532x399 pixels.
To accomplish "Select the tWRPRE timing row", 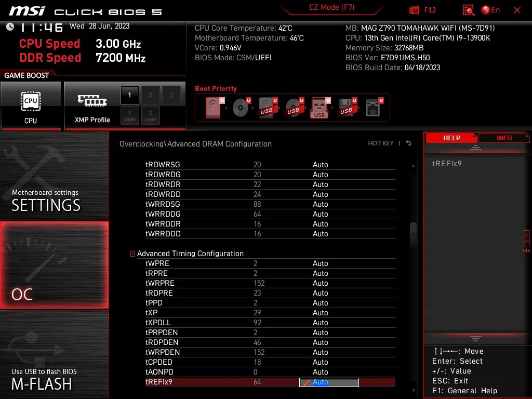I will coord(270,283).
